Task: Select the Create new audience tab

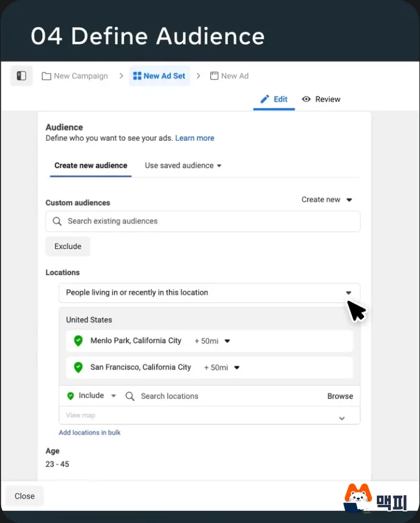Action: (x=91, y=165)
